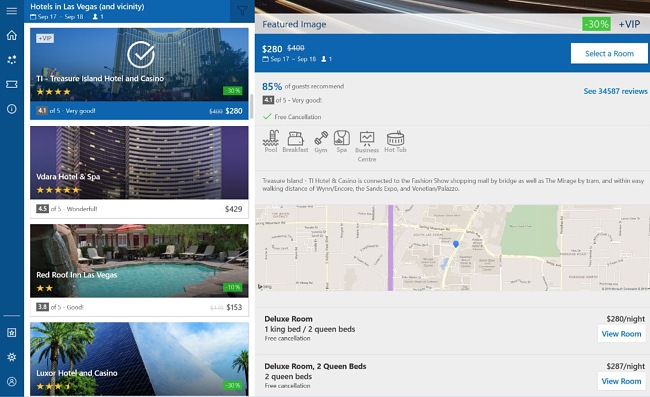The image size is (650, 397).
Task: Click the hotel location map
Action: tap(452, 247)
